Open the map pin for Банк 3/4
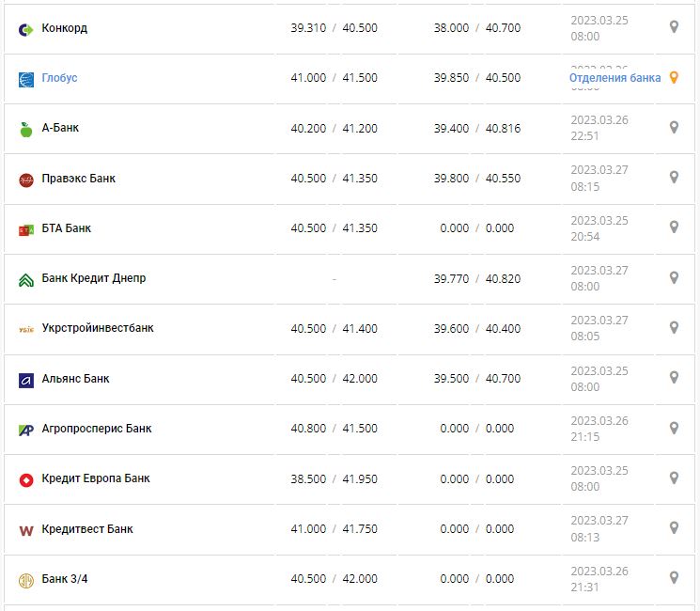Image resolution: width=700 pixels, height=611 pixels. tap(674, 577)
